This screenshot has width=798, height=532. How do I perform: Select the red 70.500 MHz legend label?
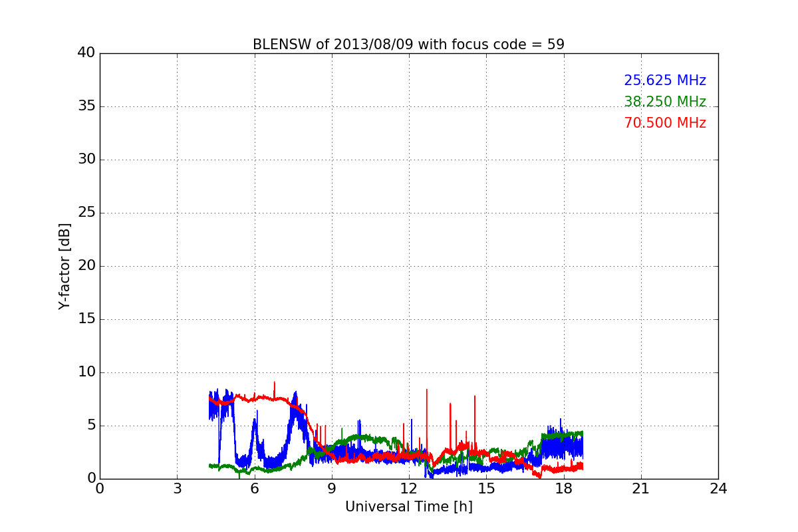tap(665, 123)
